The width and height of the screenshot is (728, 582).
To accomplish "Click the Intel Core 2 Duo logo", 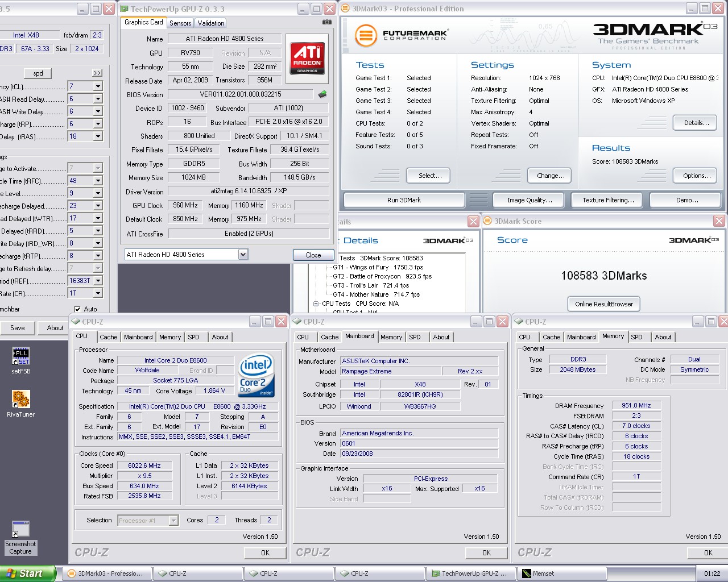I will point(256,375).
